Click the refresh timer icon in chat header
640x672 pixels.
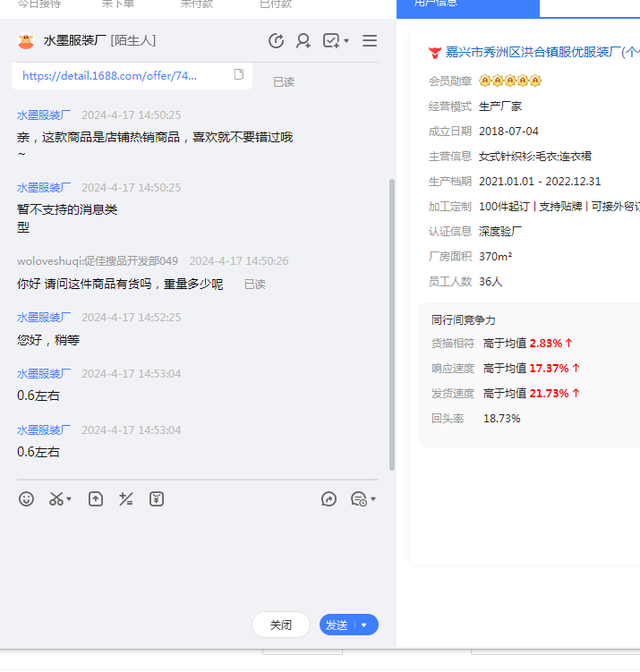(x=276, y=41)
